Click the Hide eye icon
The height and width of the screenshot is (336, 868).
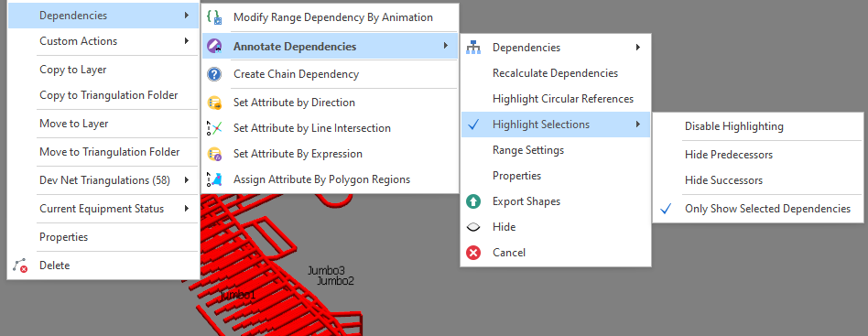[x=473, y=227]
